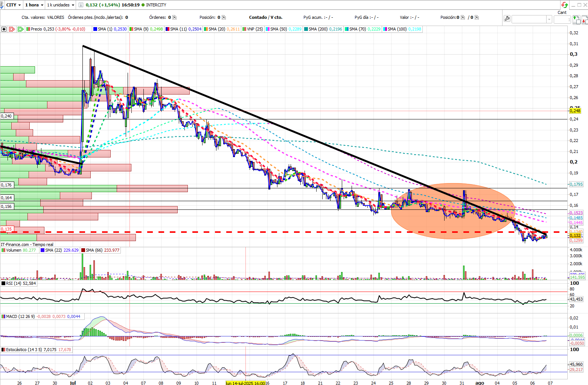This screenshot has width=588, height=385.
Task: Click the 0,1795 SMA axis tag
Action: 576,185
